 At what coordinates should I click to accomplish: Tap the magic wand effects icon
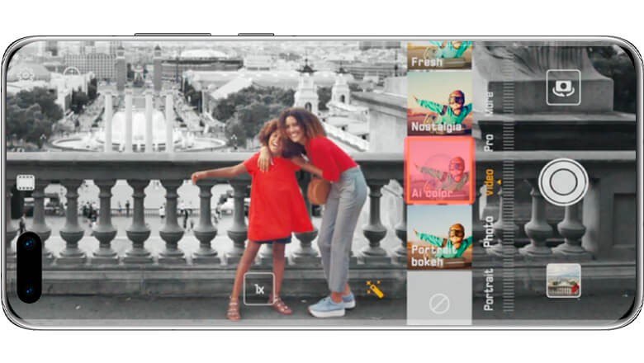[375, 290]
